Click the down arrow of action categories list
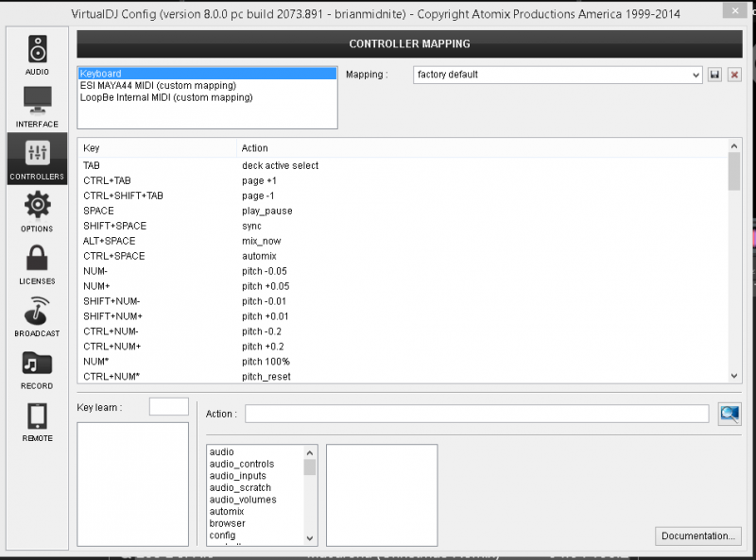 (310, 538)
